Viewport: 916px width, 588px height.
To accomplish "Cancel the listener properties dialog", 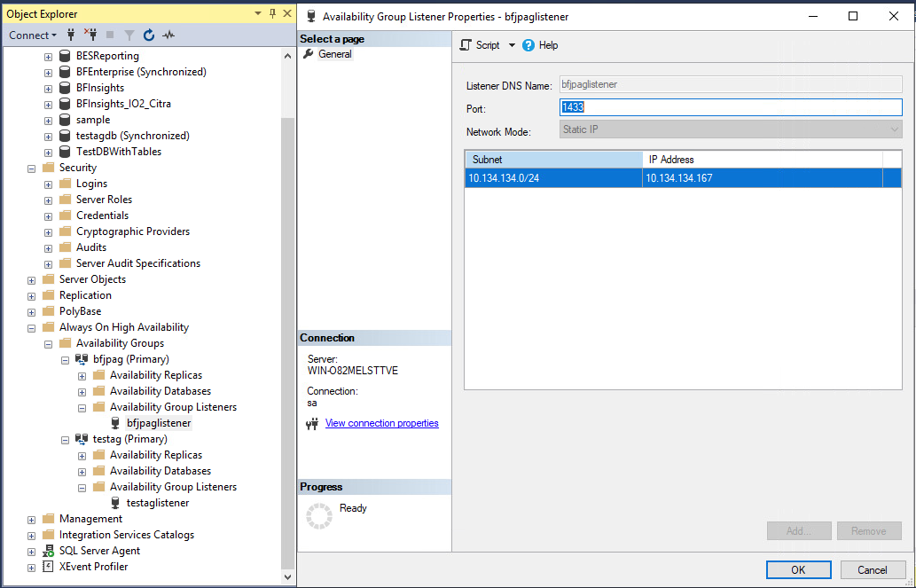I will click(873, 570).
